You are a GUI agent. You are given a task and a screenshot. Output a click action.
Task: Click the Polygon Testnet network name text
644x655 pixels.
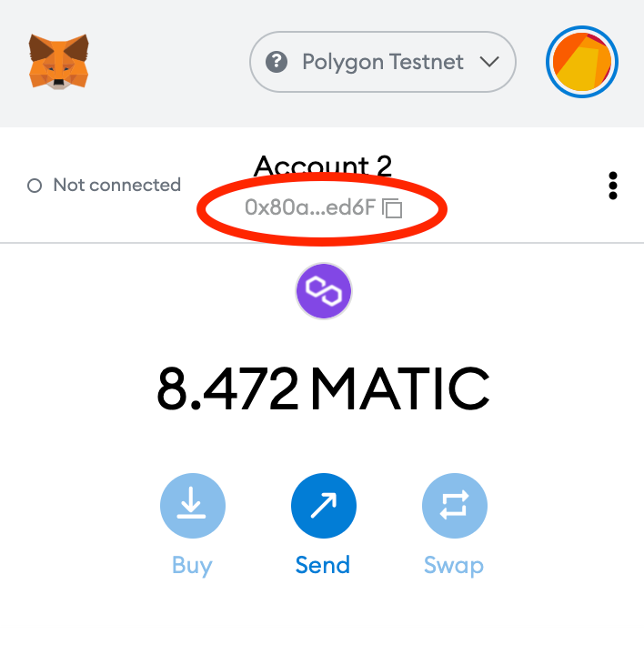point(383,62)
